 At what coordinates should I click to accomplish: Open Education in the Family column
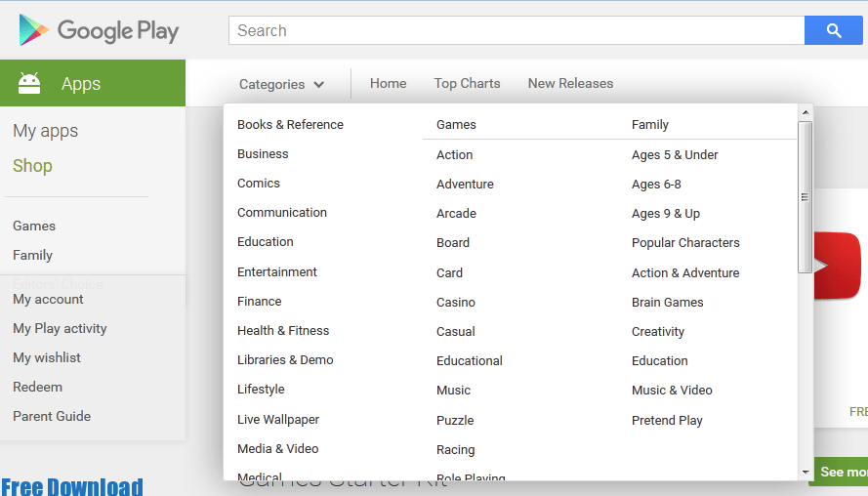(x=660, y=361)
